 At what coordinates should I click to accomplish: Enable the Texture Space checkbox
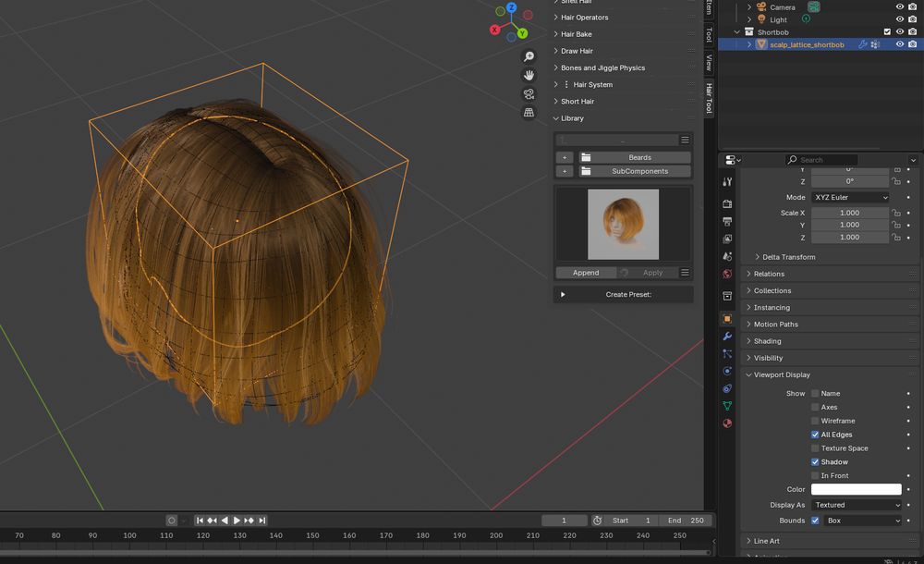coord(815,448)
